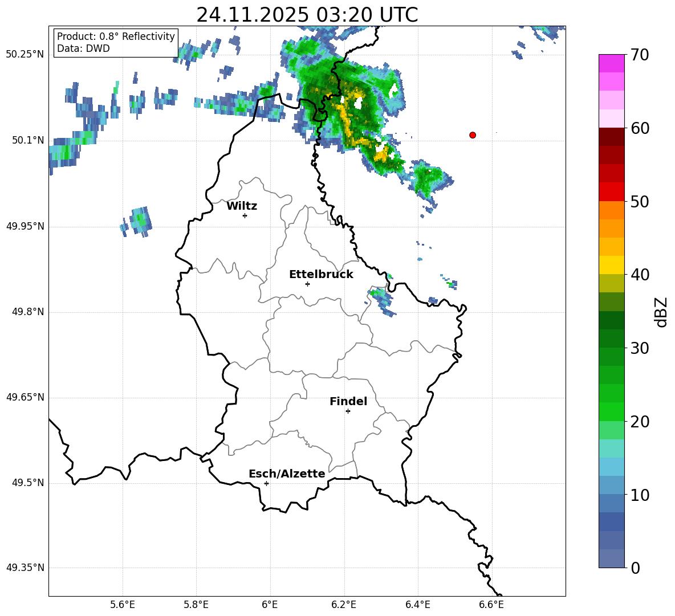Click the 6.4°E longitude label
675x616 pixels.
click(417, 605)
